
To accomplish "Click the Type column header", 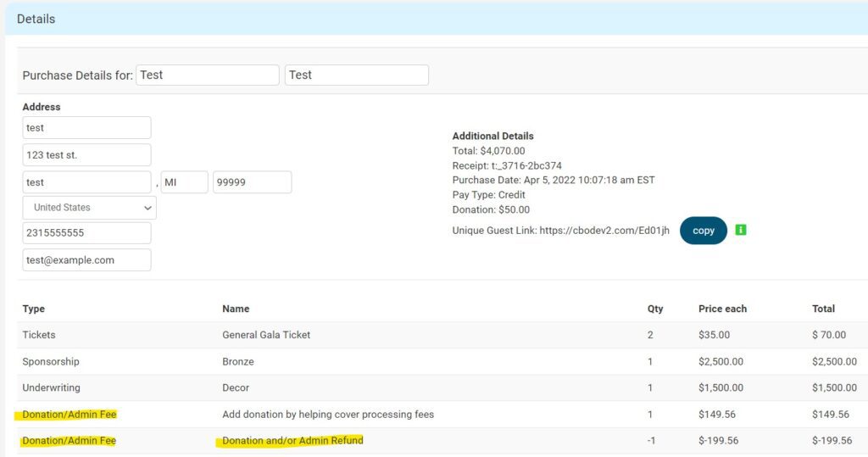I will tap(34, 309).
